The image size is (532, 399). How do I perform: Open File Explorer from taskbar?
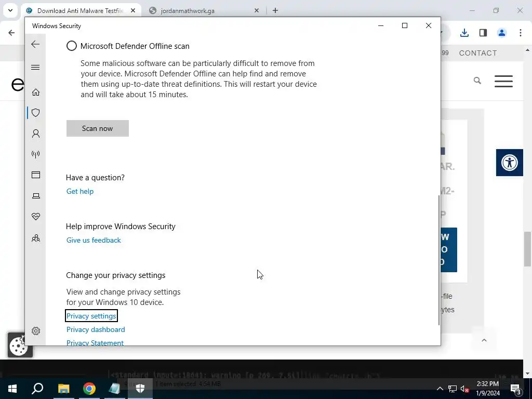pos(63,389)
